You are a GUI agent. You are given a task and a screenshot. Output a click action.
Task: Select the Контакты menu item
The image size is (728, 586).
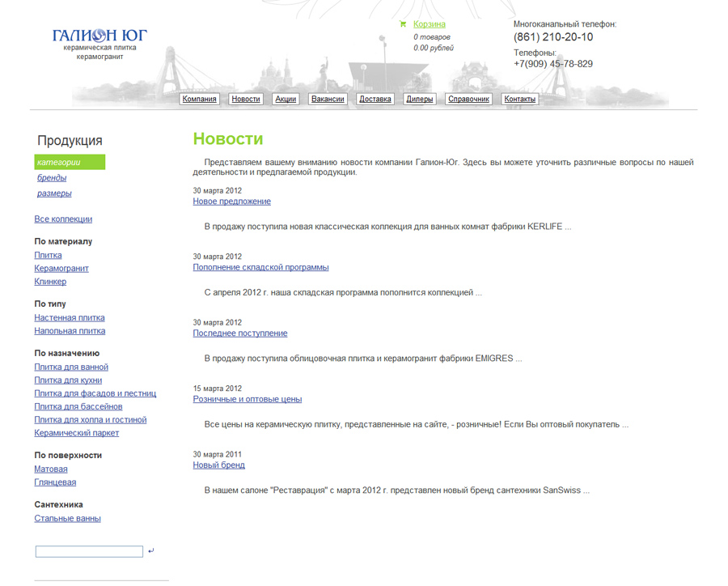(520, 99)
